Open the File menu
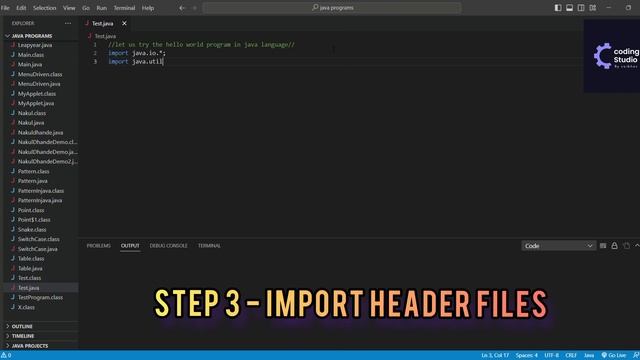 5,8
